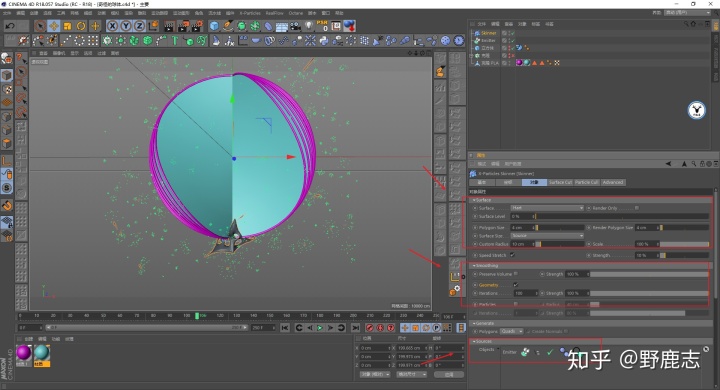Open the X-Particles menu
The height and width of the screenshot is (390, 720).
click(x=250, y=13)
